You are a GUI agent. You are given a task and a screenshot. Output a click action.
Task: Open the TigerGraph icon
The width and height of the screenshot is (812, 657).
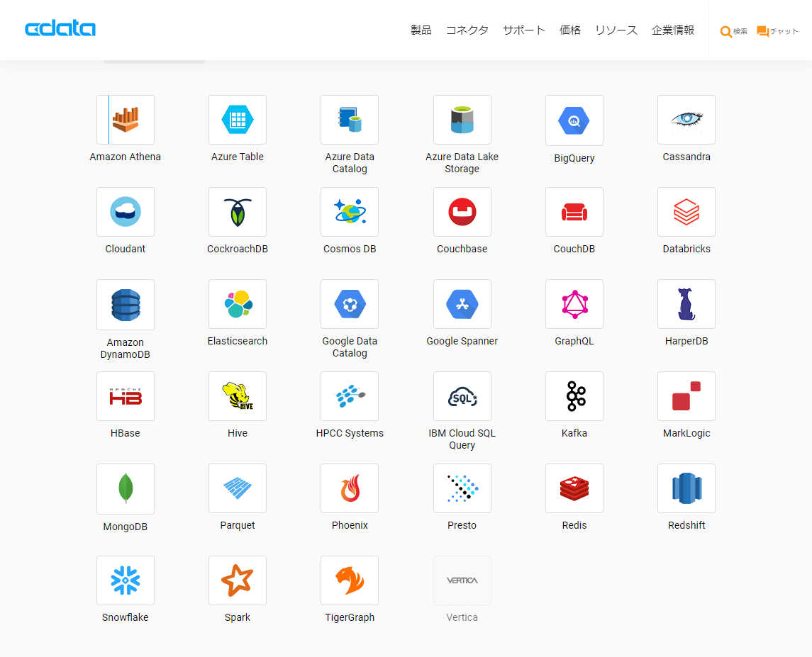[350, 580]
